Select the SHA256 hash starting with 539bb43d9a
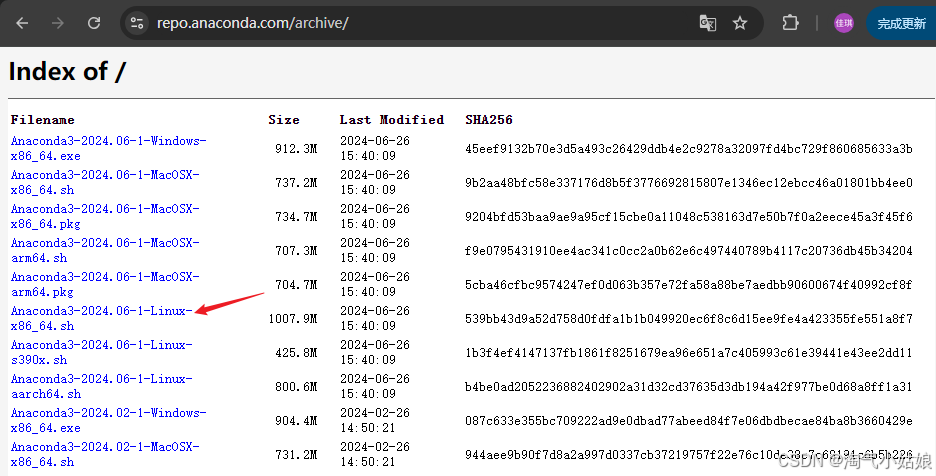 [x=689, y=318]
